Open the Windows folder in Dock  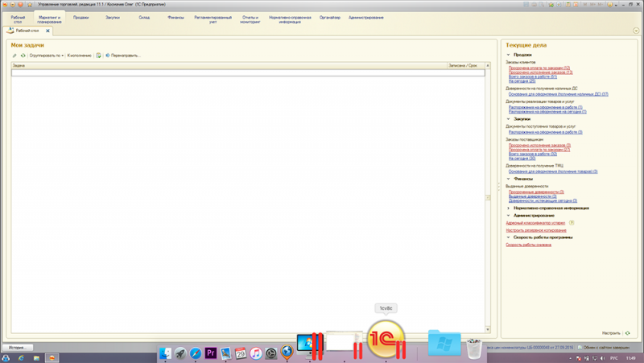click(x=444, y=342)
